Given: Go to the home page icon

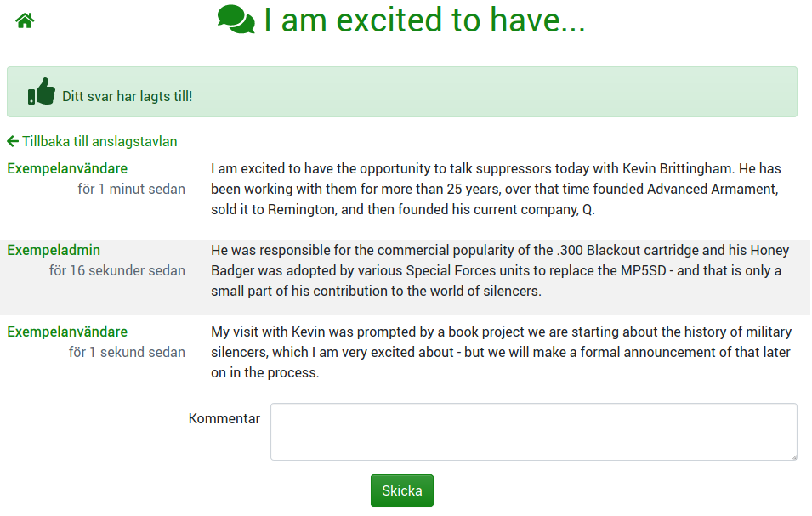Looking at the screenshot, I should pyautogui.click(x=25, y=21).
